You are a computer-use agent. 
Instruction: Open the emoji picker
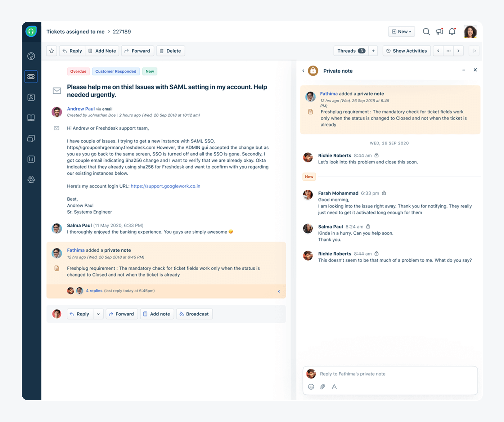click(x=311, y=387)
